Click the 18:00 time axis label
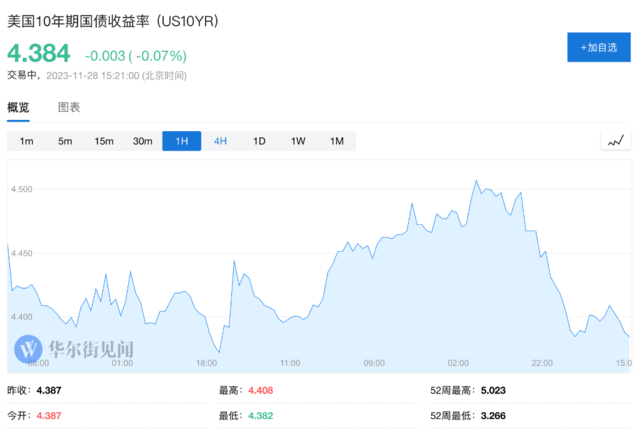 [x=207, y=362]
